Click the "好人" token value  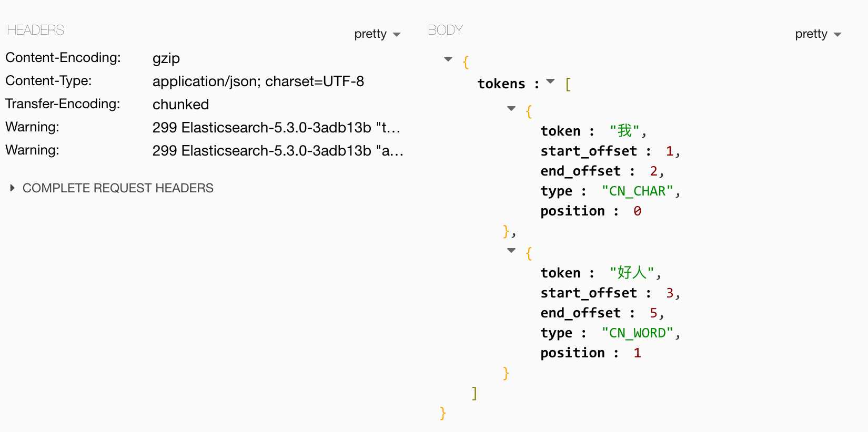pos(632,272)
